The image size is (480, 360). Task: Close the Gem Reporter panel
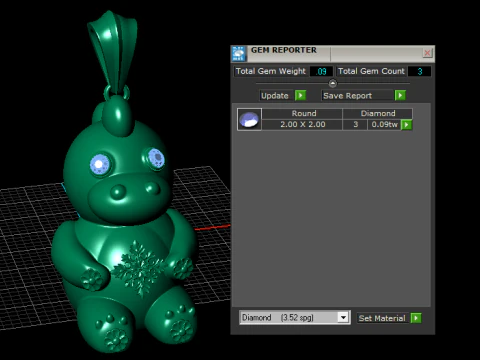click(x=427, y=53)
